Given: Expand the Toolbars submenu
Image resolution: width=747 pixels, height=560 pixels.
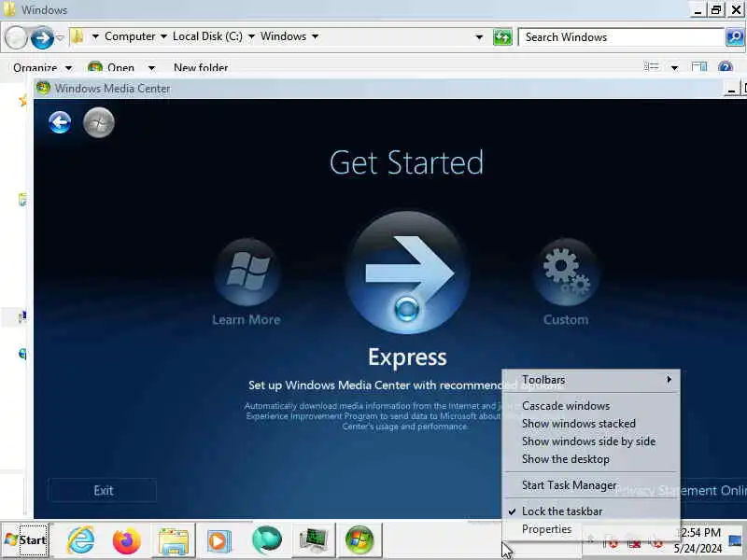Looking at the screenshot, I should tap(591, 380).
